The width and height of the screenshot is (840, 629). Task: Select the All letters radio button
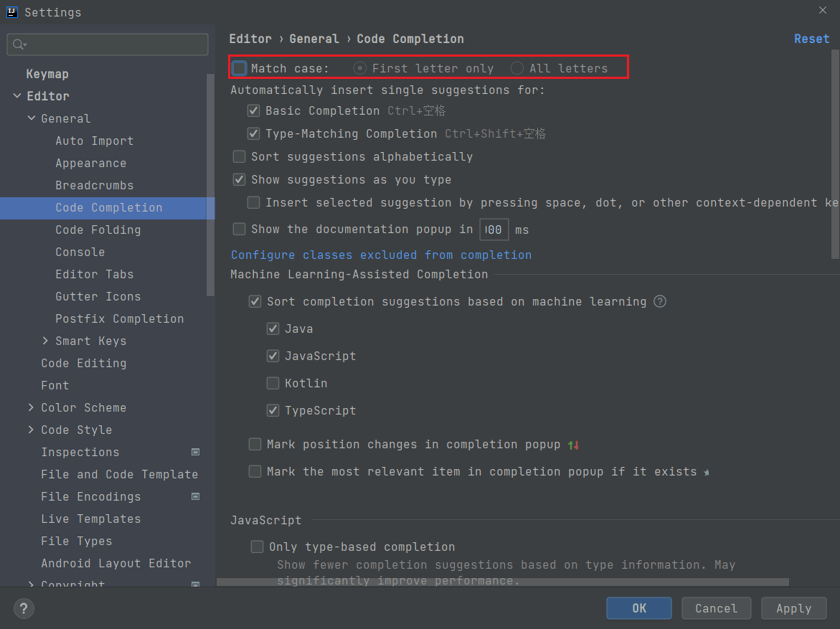click(x=516, y=68)
